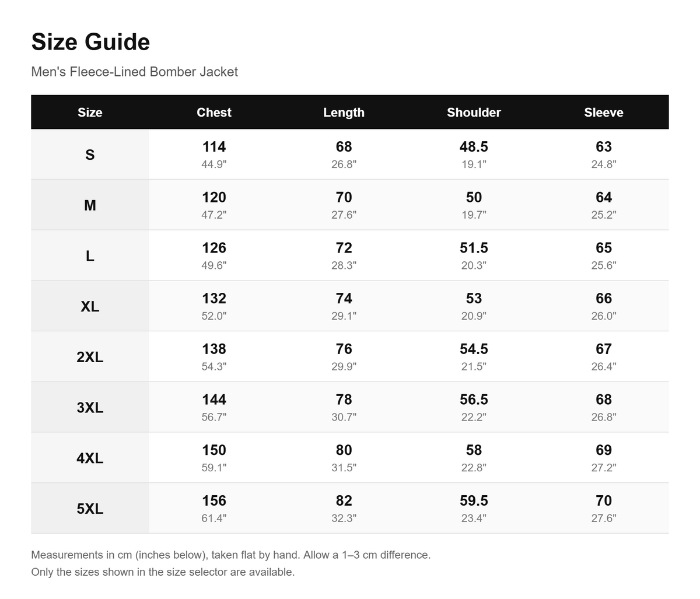Click the Shoulder column header
The image size is (700, 599).
474,112
